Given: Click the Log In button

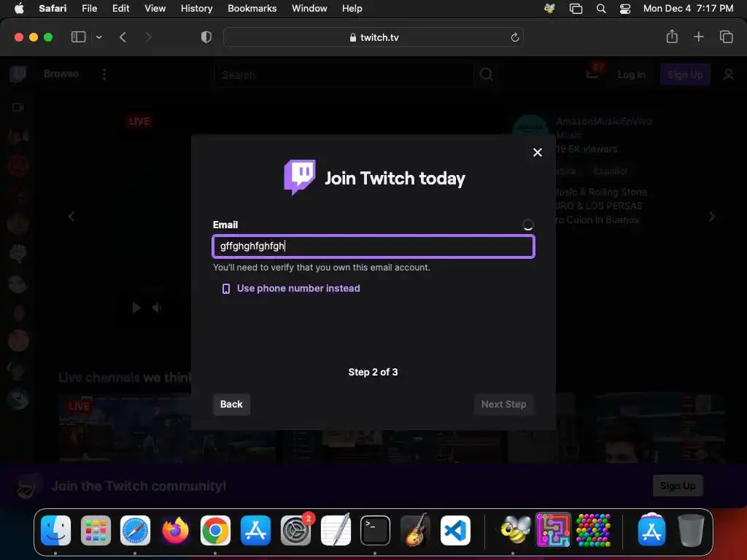Looking at the screenshot, I should pos(631,75).
